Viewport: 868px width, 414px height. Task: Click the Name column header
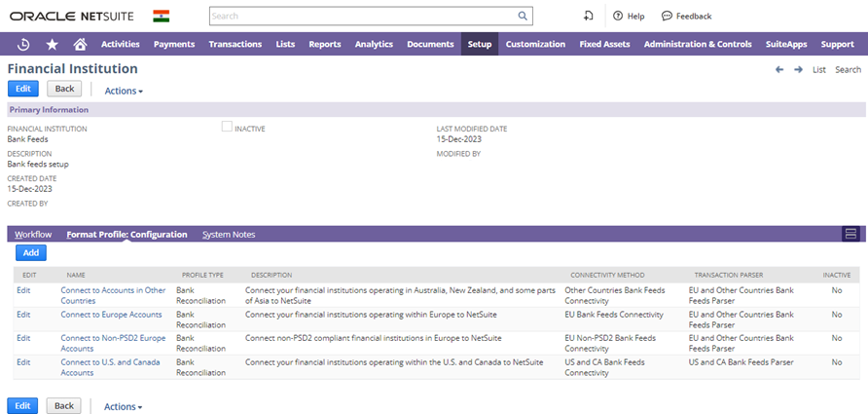76,275
